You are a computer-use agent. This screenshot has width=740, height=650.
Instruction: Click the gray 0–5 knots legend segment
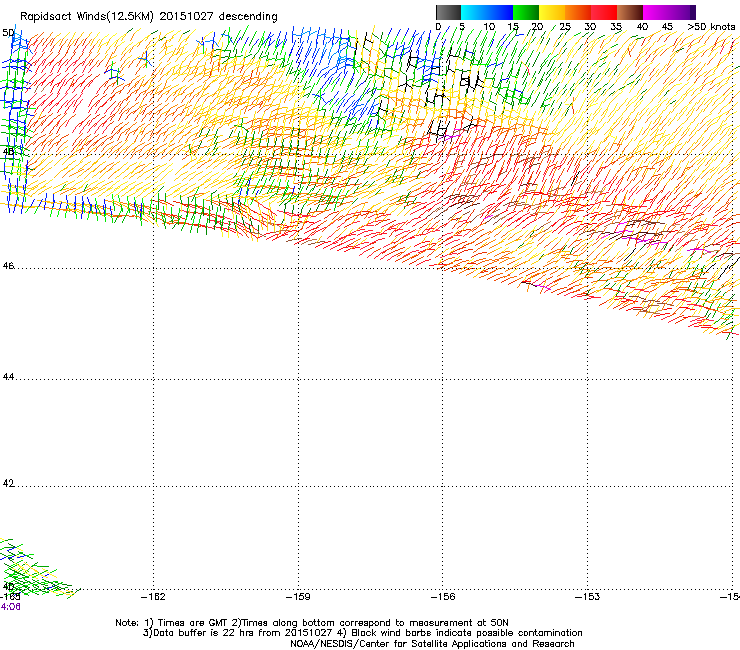click(448, 12)
